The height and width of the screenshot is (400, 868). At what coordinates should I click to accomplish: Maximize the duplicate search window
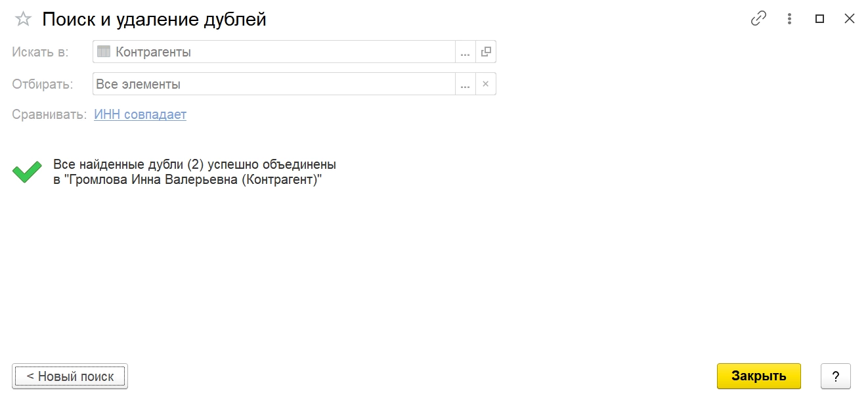point(819,19)
